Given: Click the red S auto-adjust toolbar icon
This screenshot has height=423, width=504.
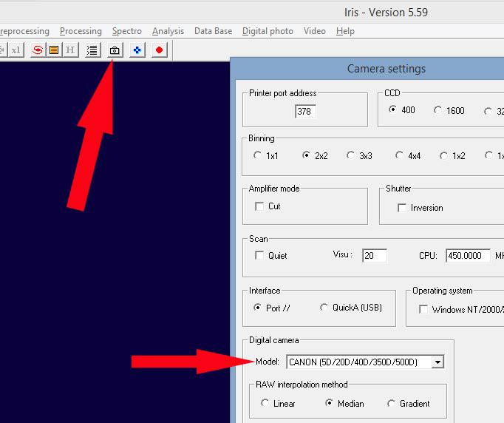Looking at the screenshot, I should [38, 50].
